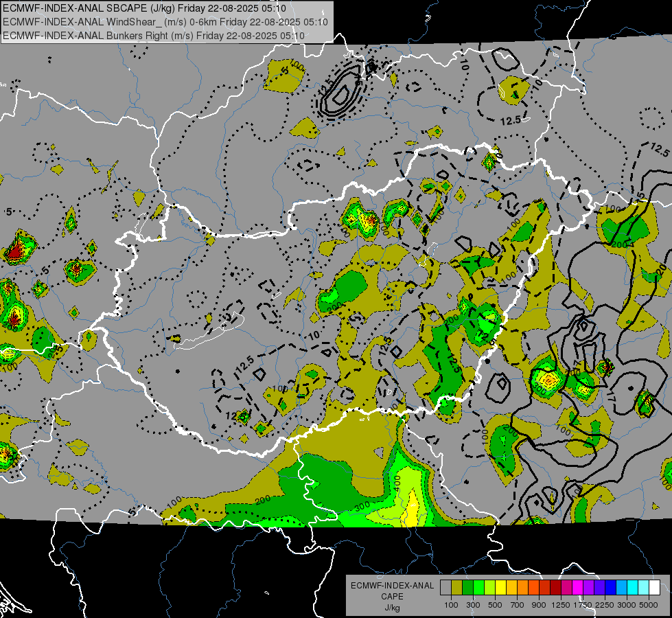Image resolution: width=672 pixels, height=618 pixels.
Task: Click the legend tick label 700
Action: tap(518, 605)
